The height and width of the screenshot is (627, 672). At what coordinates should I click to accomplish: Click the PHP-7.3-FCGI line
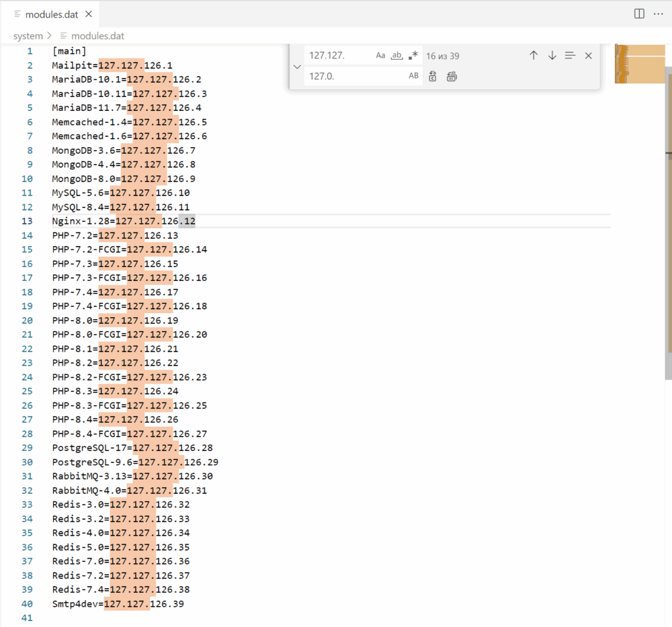point(129,278)
